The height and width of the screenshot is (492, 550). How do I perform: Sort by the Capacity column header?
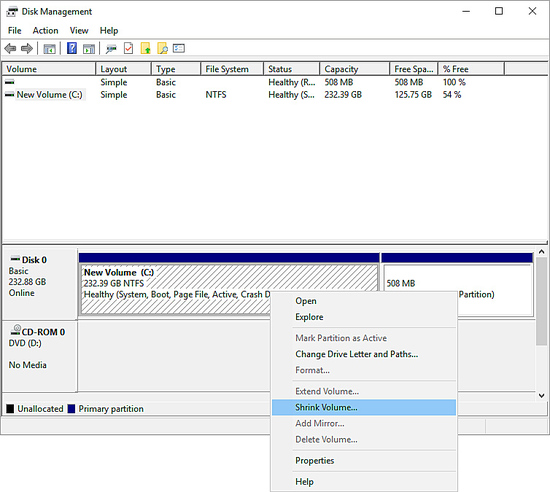pos(355,69)
